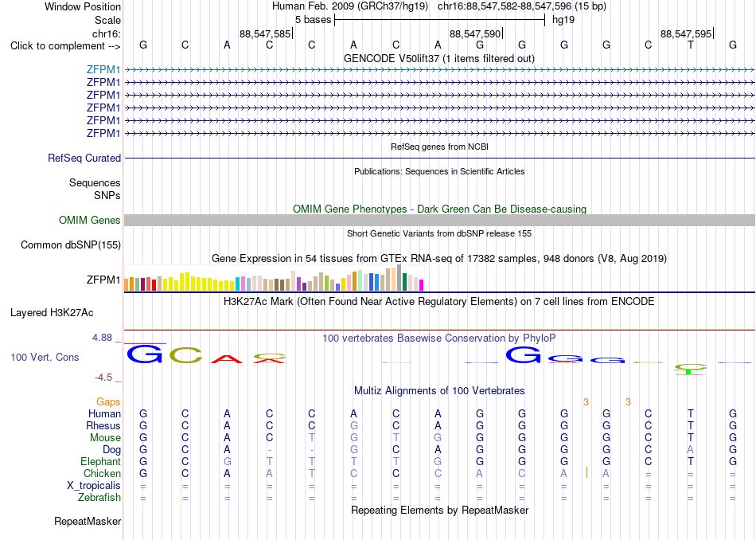Select the Rhesus species row label
The width and height of the screenshot is (756, 540).
pyautogui.click(x=103, y=425)
